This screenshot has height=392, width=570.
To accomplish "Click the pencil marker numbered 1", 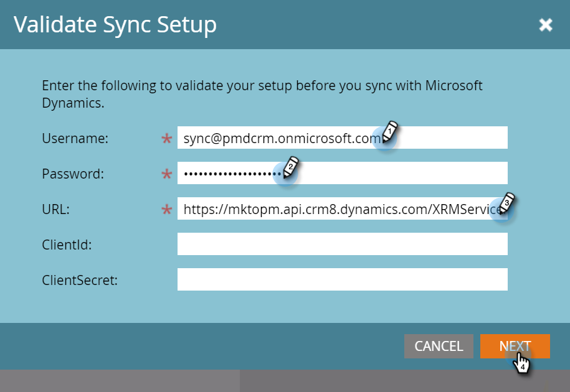I will (x=389, y=133).
